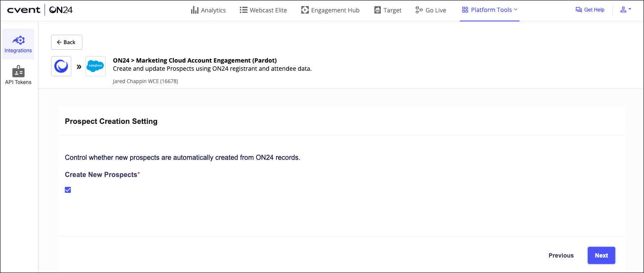Click the 'Control whether new prospects' description

pyautogui.click(x=182, y=157)
